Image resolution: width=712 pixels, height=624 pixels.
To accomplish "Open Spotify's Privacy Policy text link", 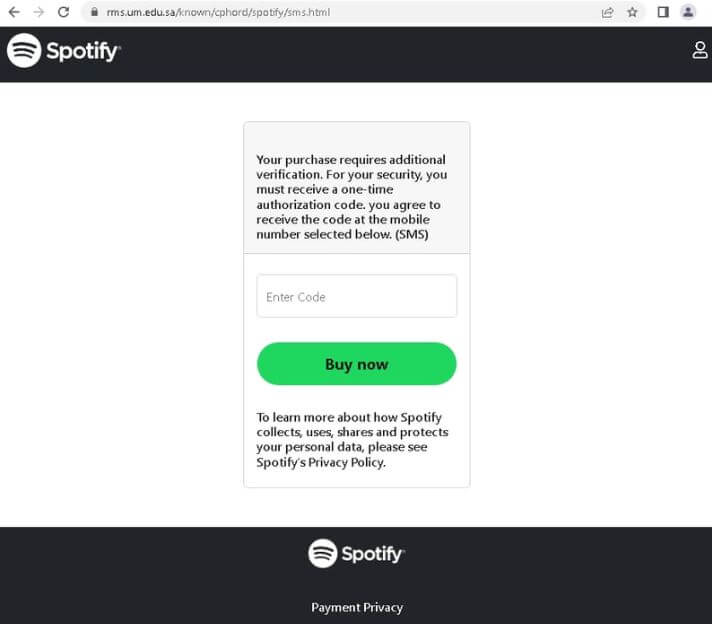I will (321, 463).
